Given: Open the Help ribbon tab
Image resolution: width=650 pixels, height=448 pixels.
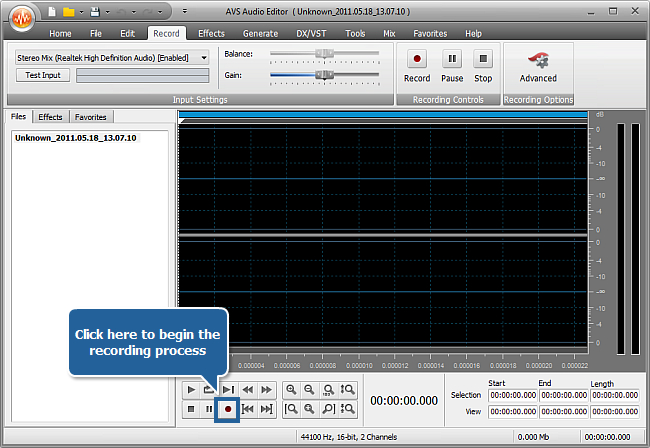Looking at the screenshot, I should [x=473, y=34].
